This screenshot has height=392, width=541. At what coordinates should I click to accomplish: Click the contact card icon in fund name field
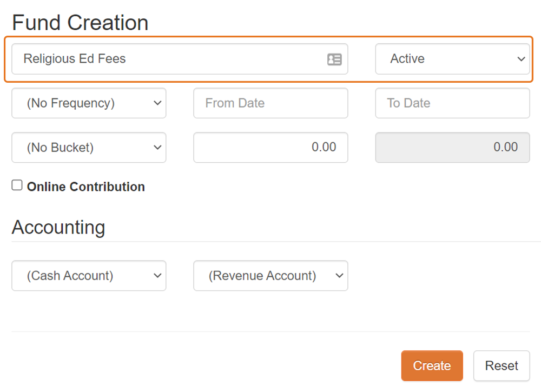334,59
